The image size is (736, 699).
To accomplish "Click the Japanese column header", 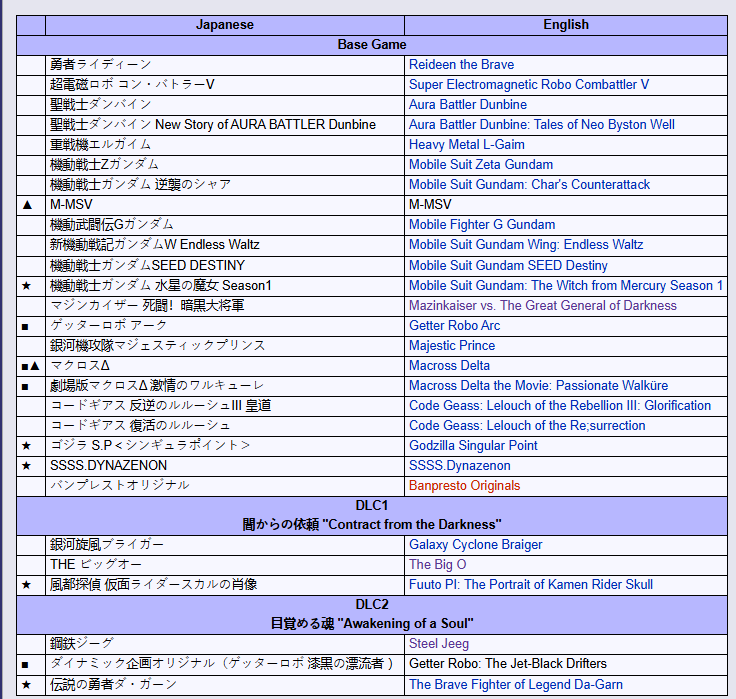I will point(225,25).
